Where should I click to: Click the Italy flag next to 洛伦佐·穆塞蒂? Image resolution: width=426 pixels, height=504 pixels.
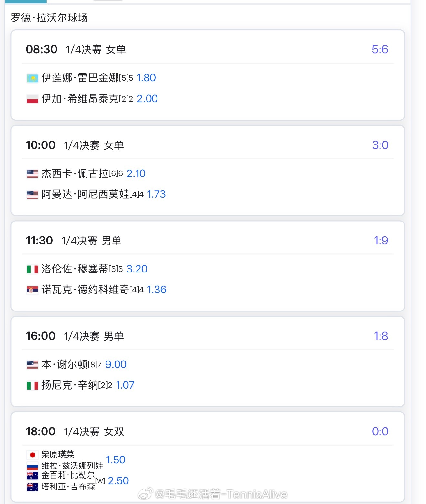click(x=32, y=269)
